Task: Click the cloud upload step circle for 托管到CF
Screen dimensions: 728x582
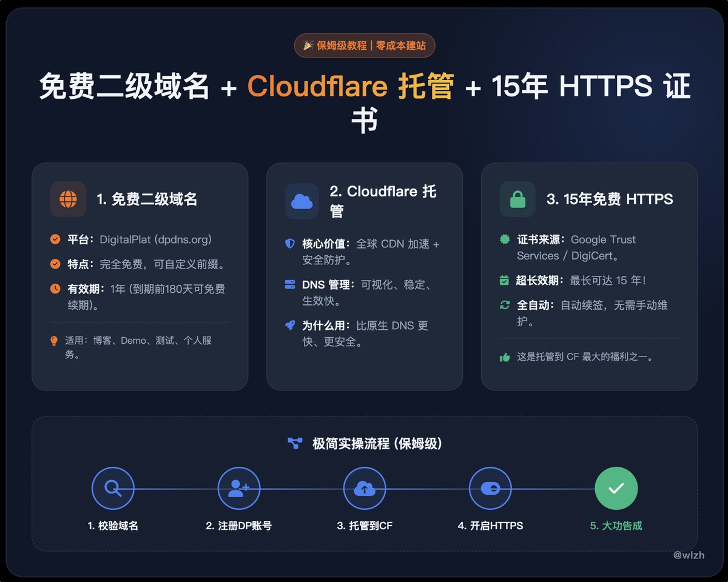Action: pyautogui.click(x=365, y=488)
